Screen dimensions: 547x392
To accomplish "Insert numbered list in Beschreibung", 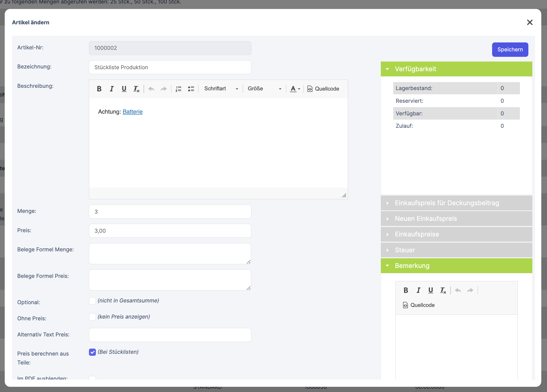I will 178,89.
